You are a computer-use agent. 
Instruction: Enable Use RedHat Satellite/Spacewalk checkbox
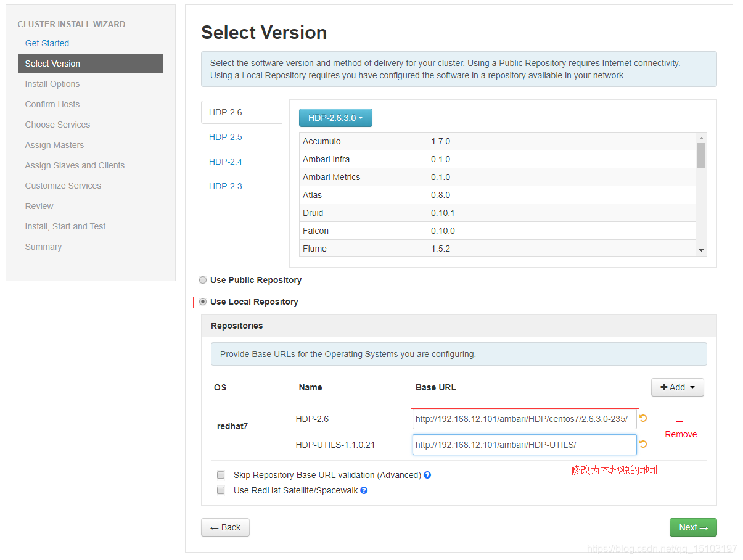221,490
